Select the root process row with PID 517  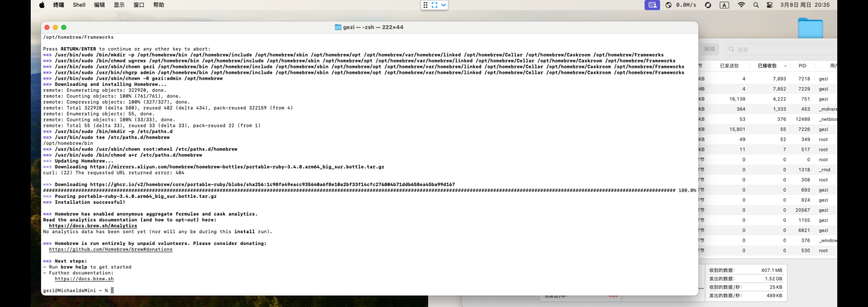[768, 149]
